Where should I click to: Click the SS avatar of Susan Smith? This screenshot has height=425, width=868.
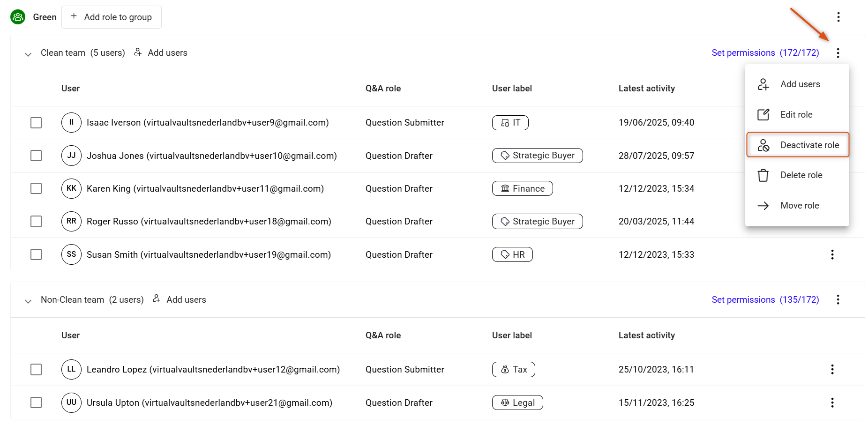tap(71, 254)
